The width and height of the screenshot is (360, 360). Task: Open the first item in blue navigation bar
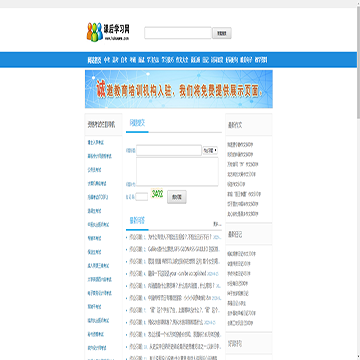(x=94, y=60)
